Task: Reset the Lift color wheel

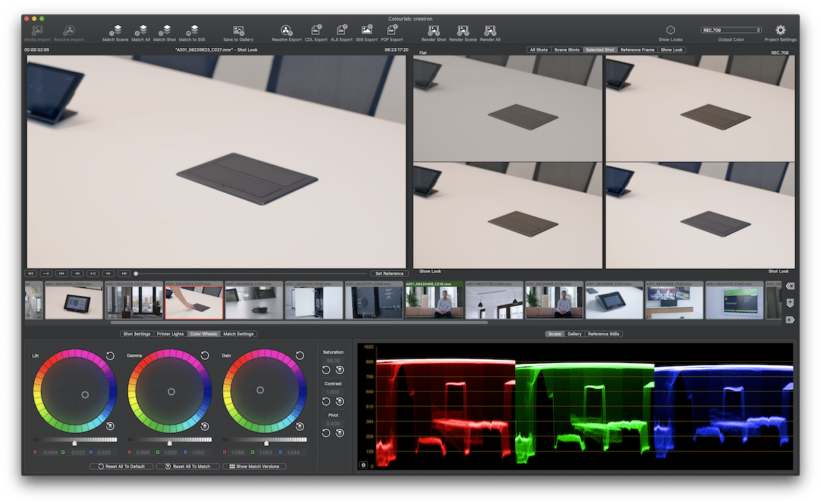Action: [110, 356]
